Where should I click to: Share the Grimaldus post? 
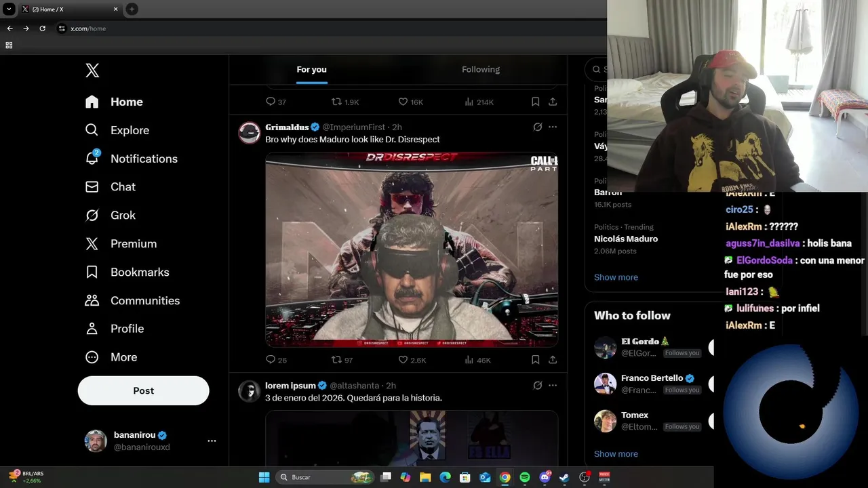coord(553,360)
